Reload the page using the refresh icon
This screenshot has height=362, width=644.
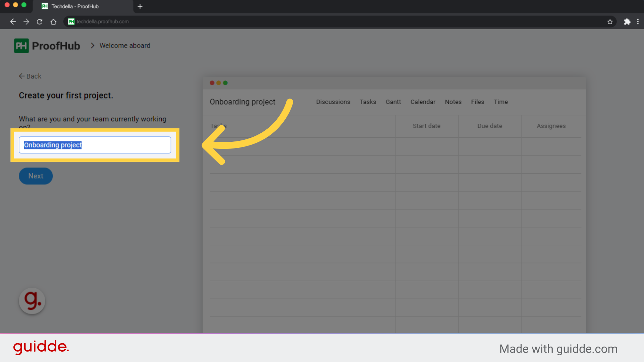40,21
